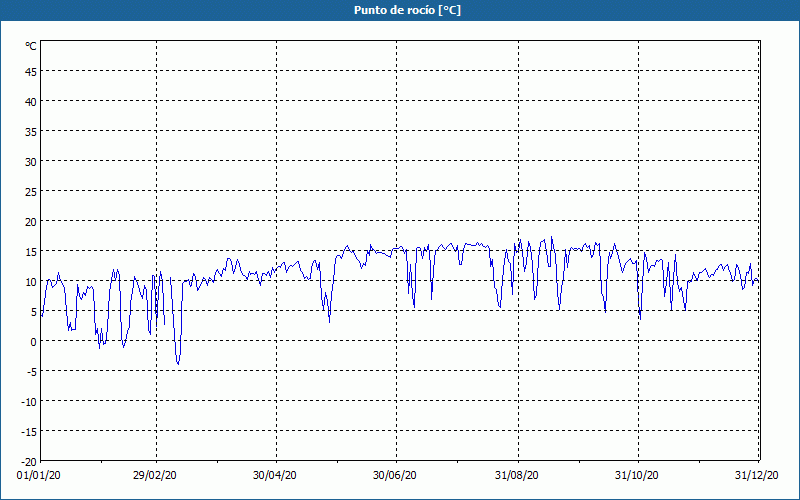800x500 pixels.
Task: Click the -10 value on the y-axis
Action: pyautogui.click(x=29, y=402)
